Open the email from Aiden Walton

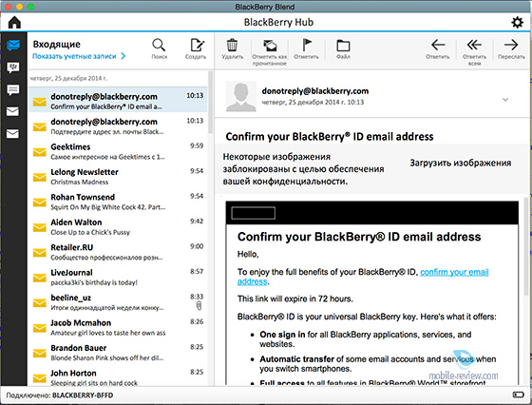[x=118, y=227]
